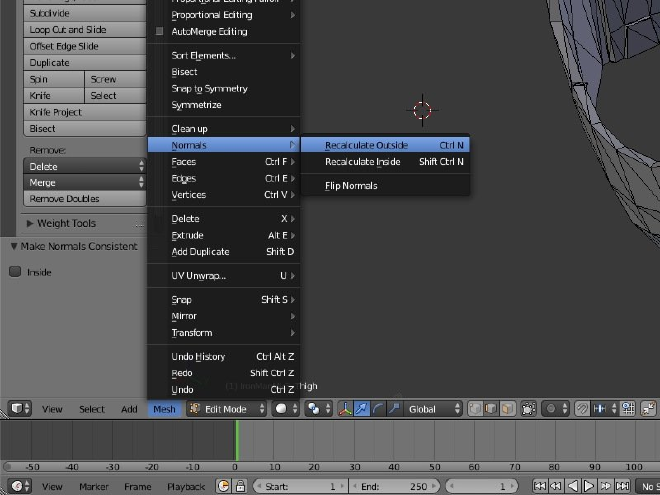This screenshot has width=660, height=495.
Task: Toggle the 3D manipulator widget
Action: [345, 409]
